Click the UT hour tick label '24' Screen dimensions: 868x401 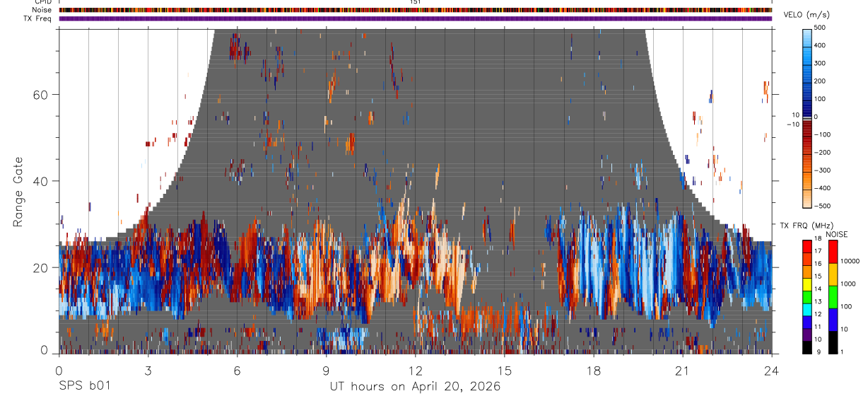(771, 371)
